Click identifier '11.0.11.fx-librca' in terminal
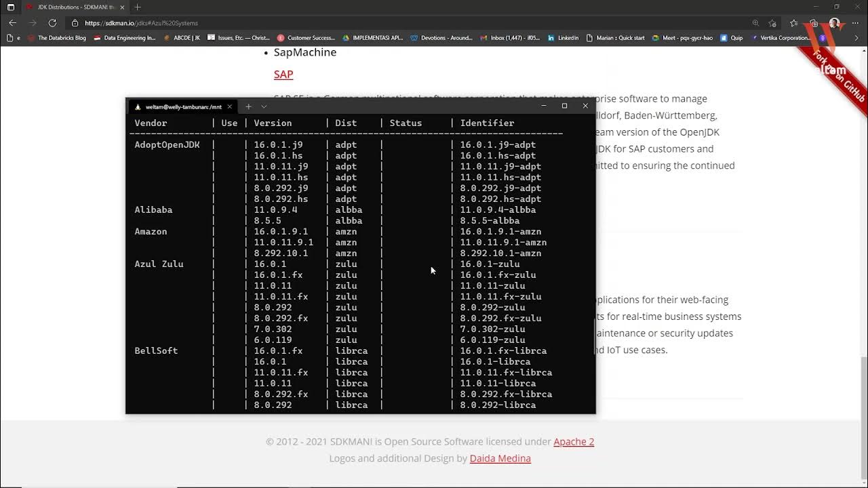Screen dimensions: 868x488 tap(506, 372)
